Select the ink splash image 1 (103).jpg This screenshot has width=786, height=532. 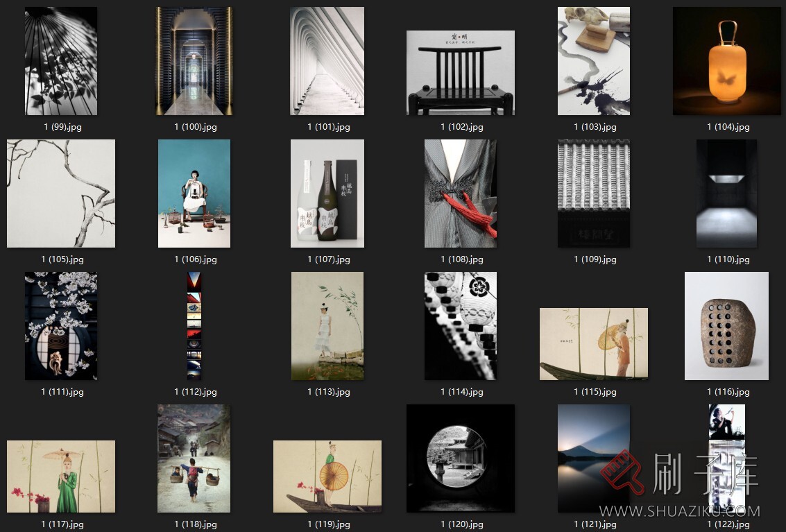point(594,61)
